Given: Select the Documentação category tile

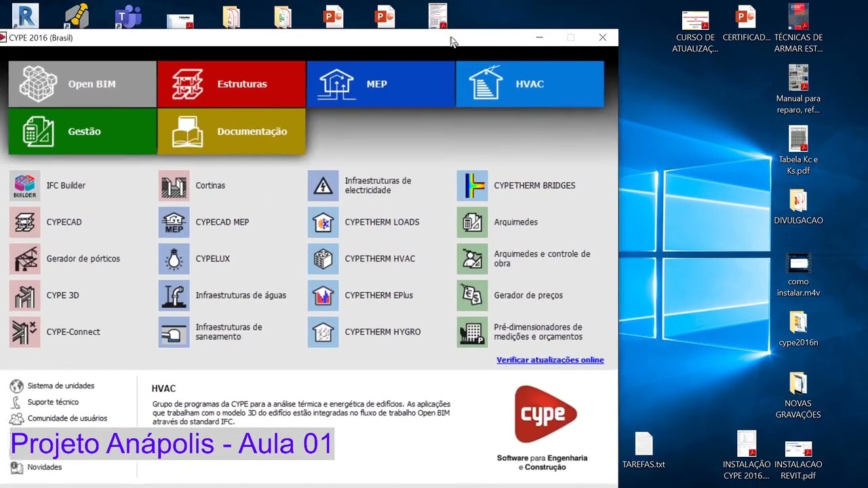Looking at the screenshot, I should tap(231, 131).
